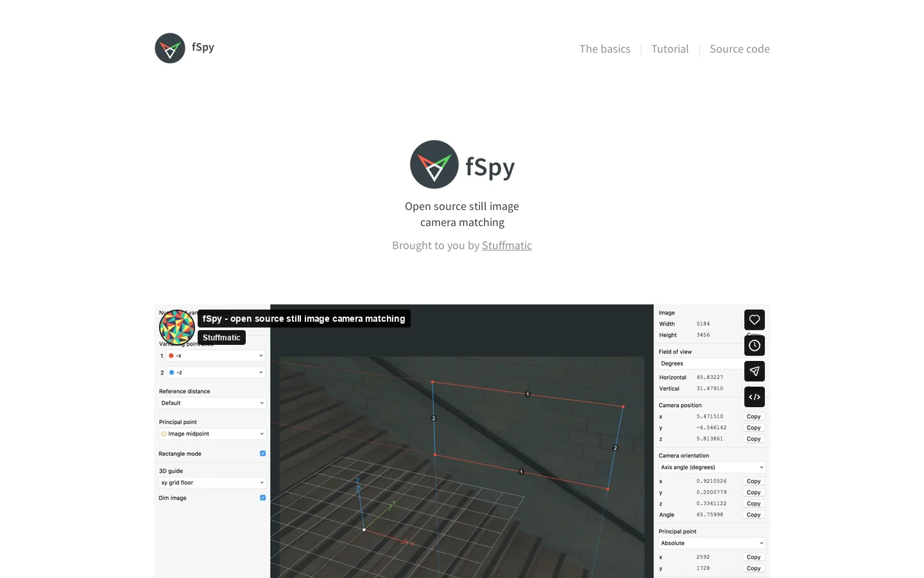
Task: Click the Stuffmatic author label on the video
Action: coord(221,337)
